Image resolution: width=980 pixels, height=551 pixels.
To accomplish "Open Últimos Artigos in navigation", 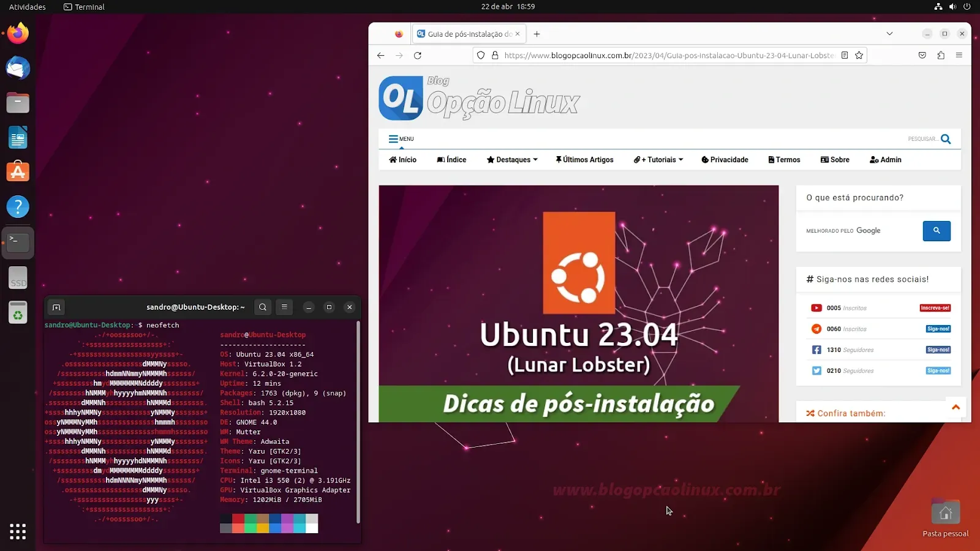I will 584,160.
